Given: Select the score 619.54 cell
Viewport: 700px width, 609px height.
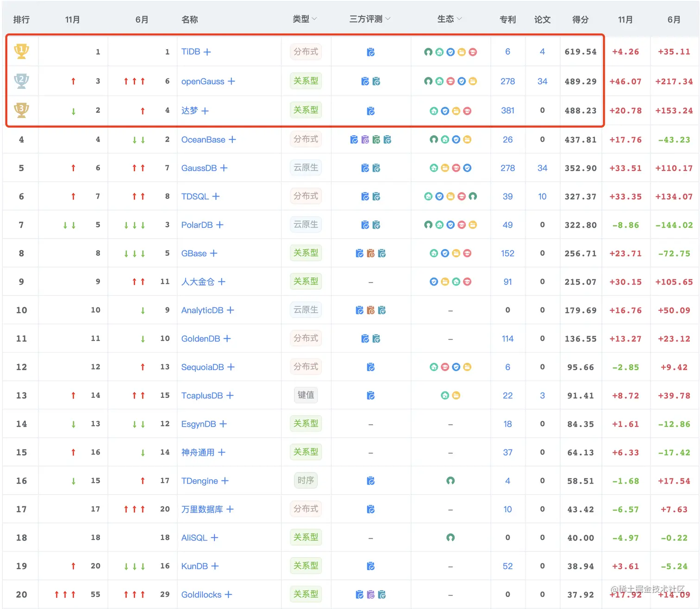Looking at the screenshot, I should pos(581,52).
